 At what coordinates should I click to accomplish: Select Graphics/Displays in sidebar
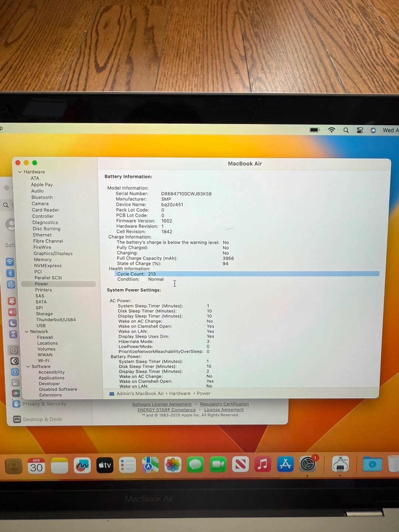click(x=53, y=253)
